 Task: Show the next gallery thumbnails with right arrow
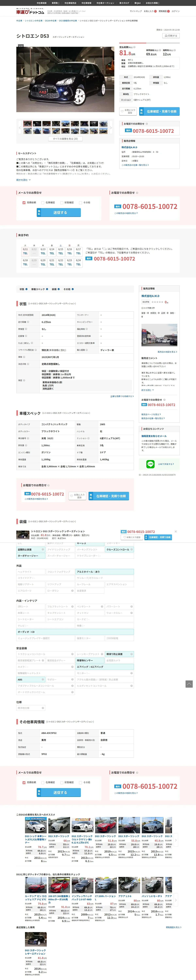pyautogui.click(x=111, y=128)
